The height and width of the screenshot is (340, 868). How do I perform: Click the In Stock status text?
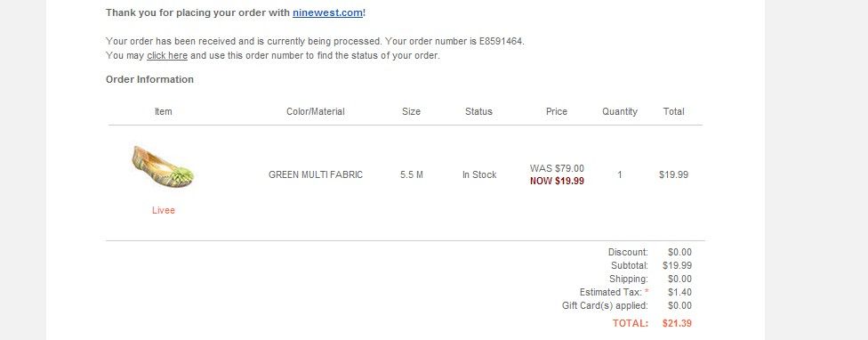click(x=479, y=174)
